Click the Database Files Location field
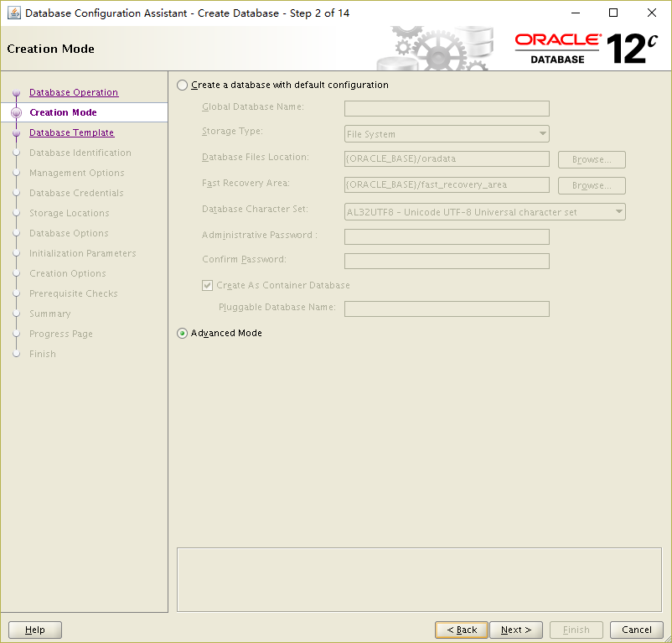Screen dimensions: 672x643 coord(447,158)
